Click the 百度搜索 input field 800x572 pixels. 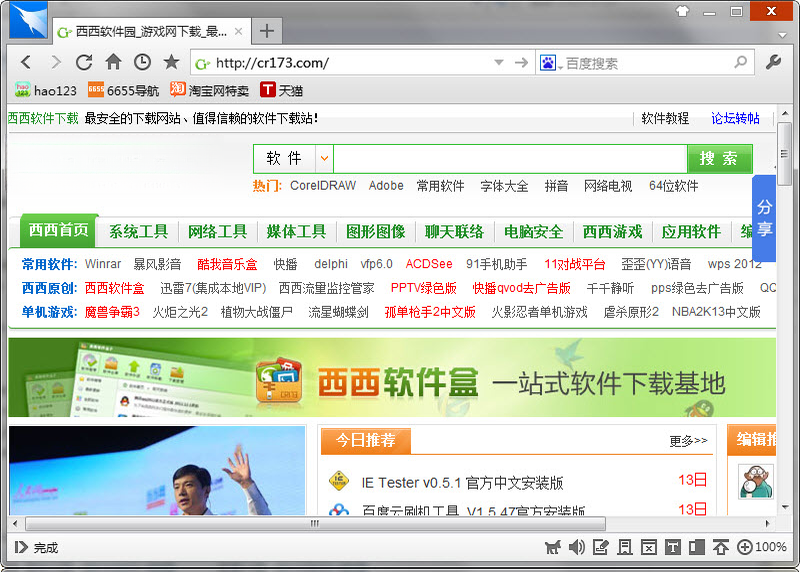647,63
